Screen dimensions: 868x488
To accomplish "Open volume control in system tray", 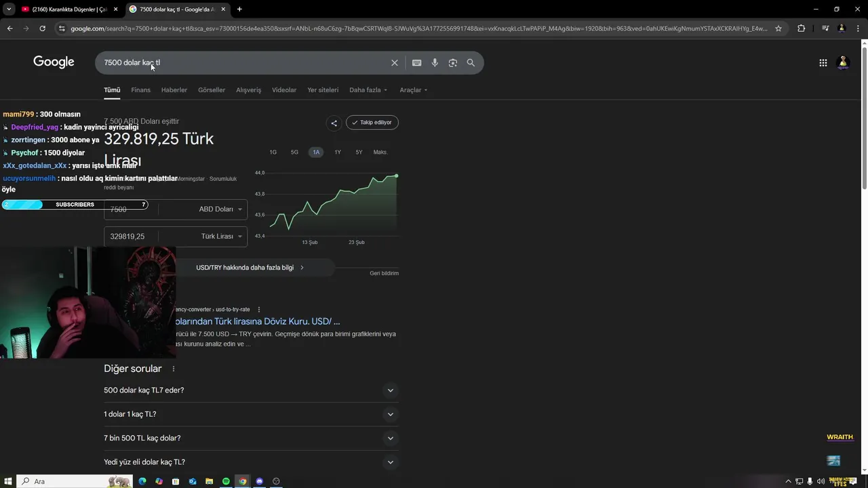I will [821, 481].
